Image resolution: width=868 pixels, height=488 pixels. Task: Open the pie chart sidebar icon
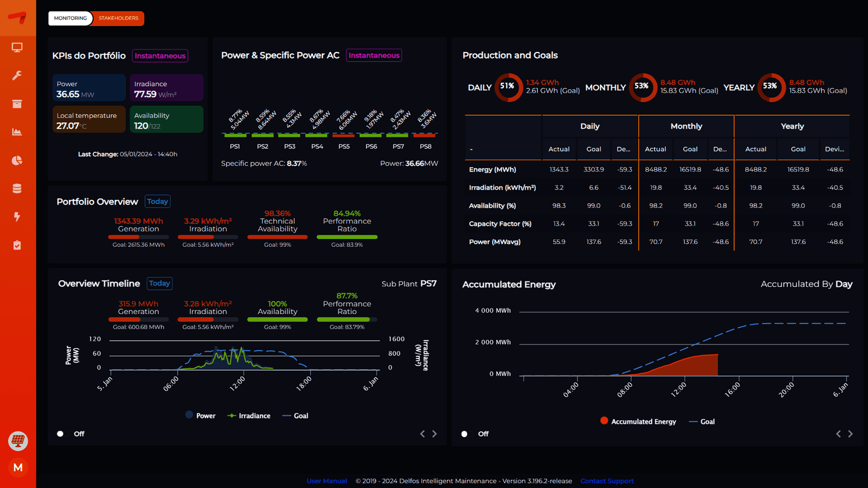click(x=17, y=160)
